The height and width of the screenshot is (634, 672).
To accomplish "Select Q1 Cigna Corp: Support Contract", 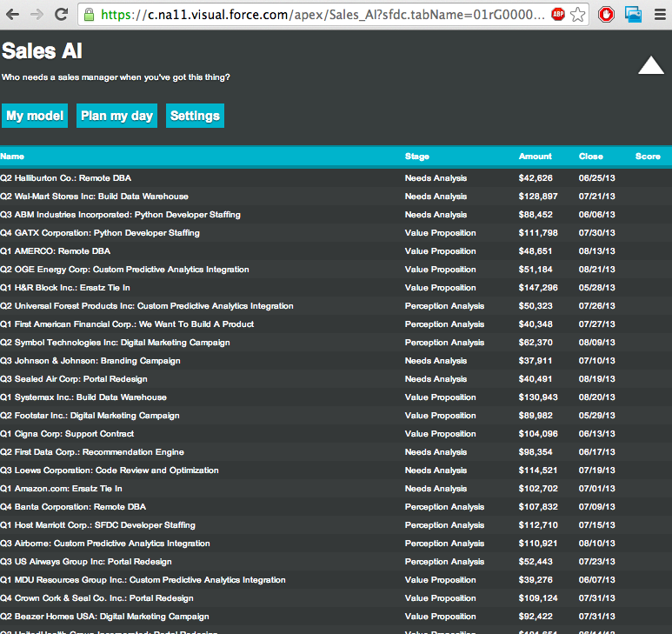I will [x=67, y=434].
